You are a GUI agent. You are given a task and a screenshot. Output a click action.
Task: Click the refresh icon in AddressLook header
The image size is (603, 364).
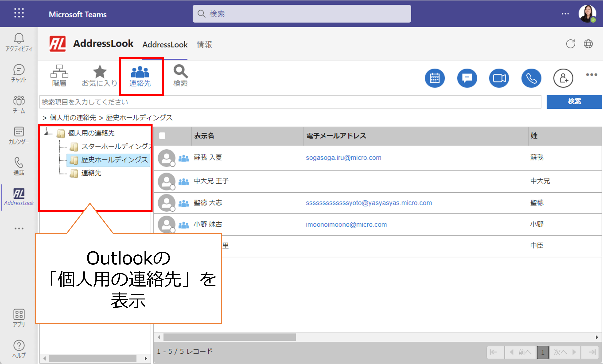[x=571, y=44]
